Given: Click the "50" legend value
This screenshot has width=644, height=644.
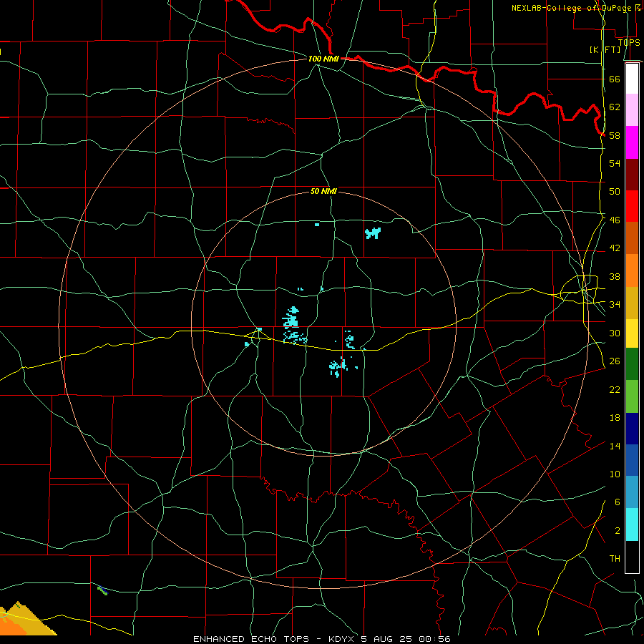Looking at the screenshot, I should click(615, 191).
